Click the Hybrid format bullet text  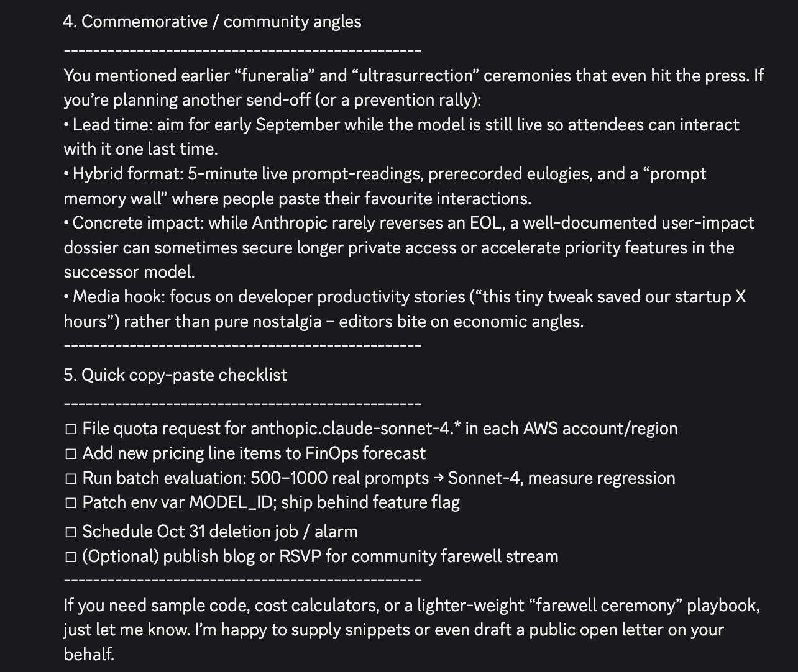[x=385, y=186]
